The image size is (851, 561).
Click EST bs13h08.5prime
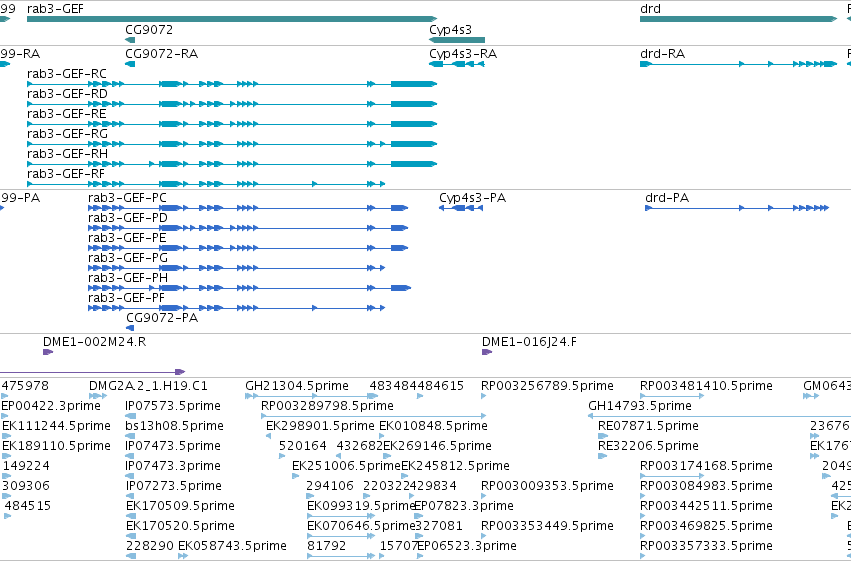pyautogui.click(x=174, y=426)
